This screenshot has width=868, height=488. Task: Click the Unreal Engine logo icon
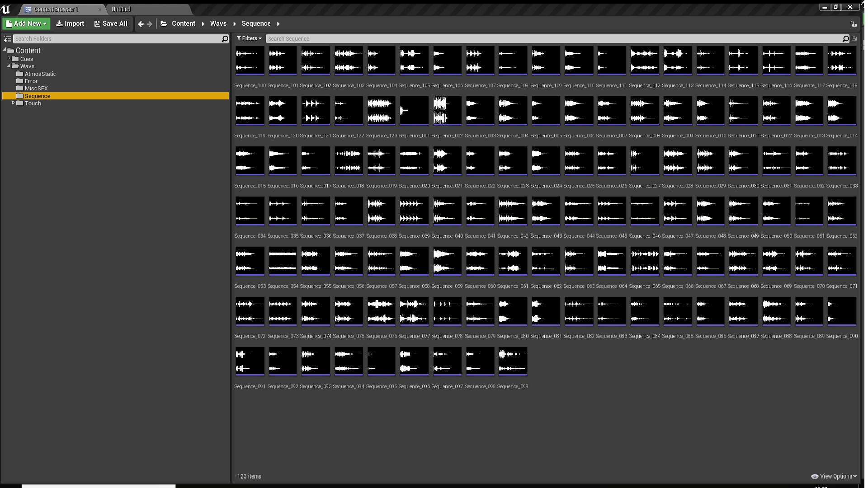point(6,9)
